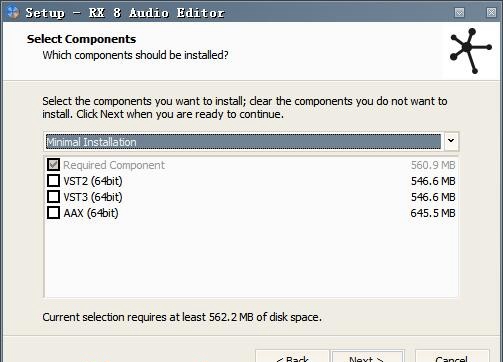Click the disk space requirement text
503x362 pixels.
point(182,317)
